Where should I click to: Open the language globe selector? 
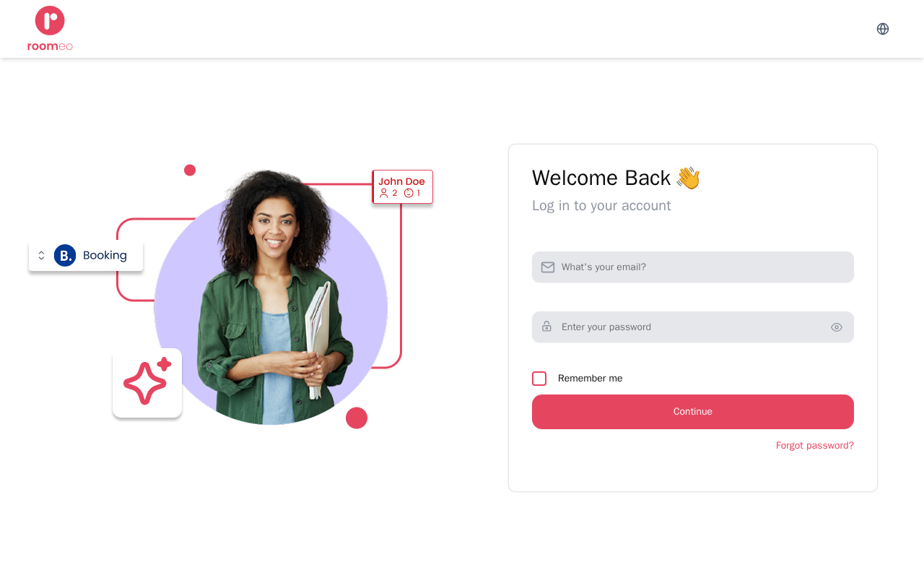[x=883, y=29]
